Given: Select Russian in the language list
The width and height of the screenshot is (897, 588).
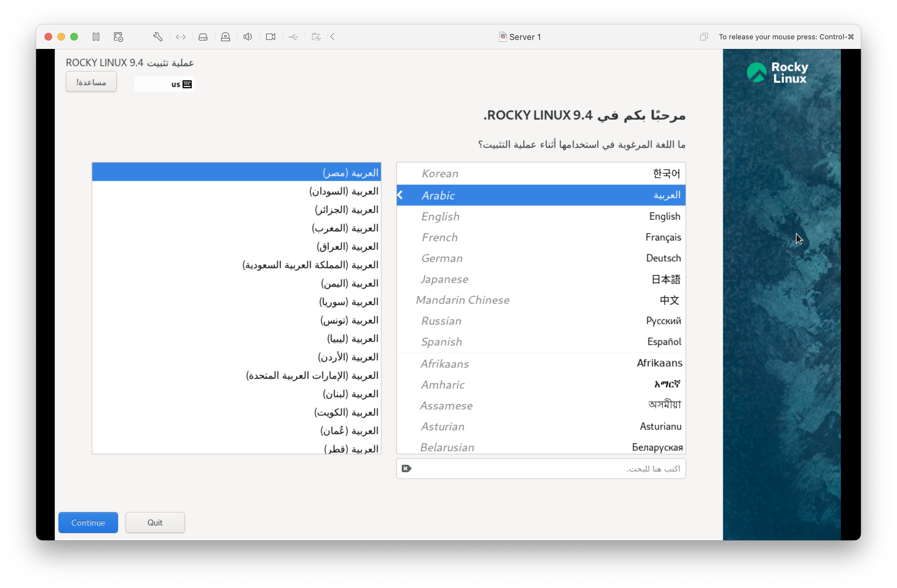Looking at the screenshot, I should [x=541, y=321].
